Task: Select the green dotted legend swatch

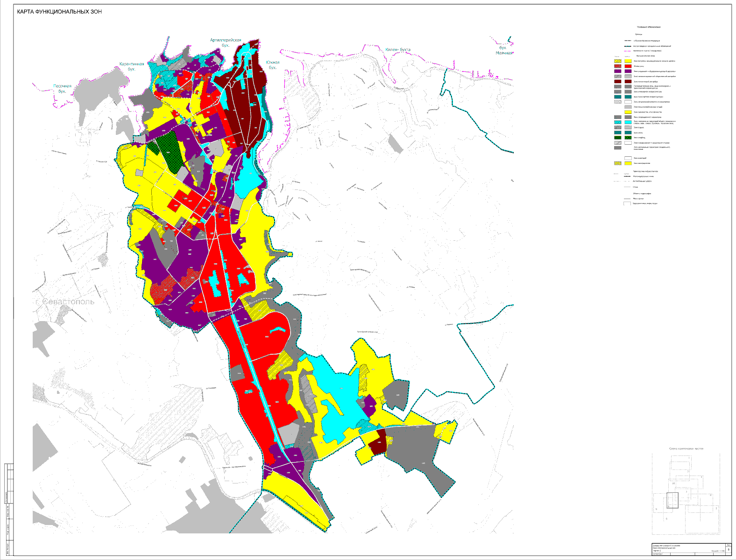Action: pos(628,138)
